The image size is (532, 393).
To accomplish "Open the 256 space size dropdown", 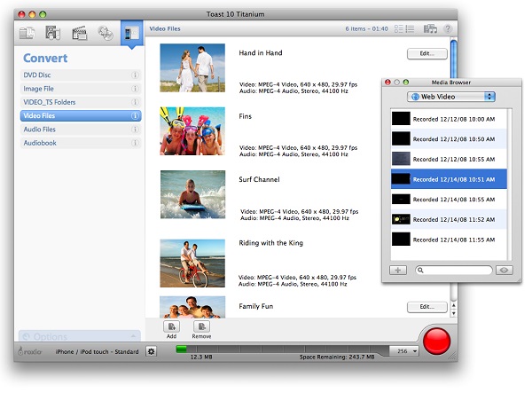I will 404,352.
